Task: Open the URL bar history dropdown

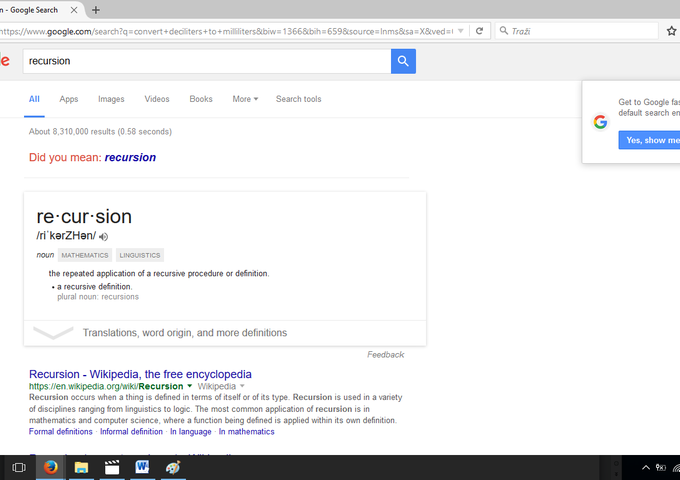Action: 460,31
